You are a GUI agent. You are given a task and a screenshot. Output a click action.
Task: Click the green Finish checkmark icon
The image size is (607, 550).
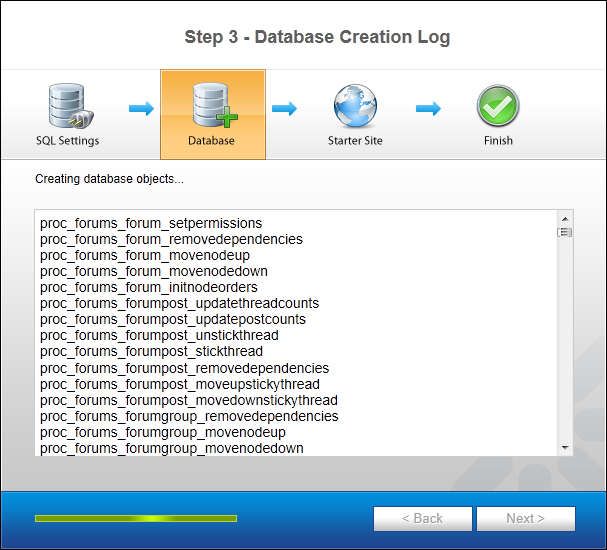point(498,106)
